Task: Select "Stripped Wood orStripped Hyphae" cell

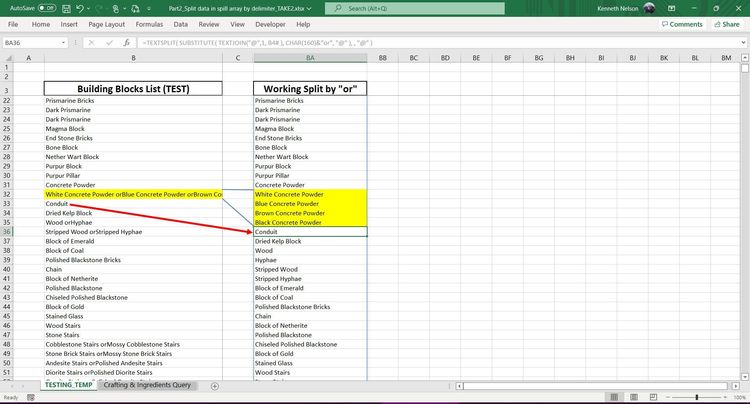Action: point(133,232)
